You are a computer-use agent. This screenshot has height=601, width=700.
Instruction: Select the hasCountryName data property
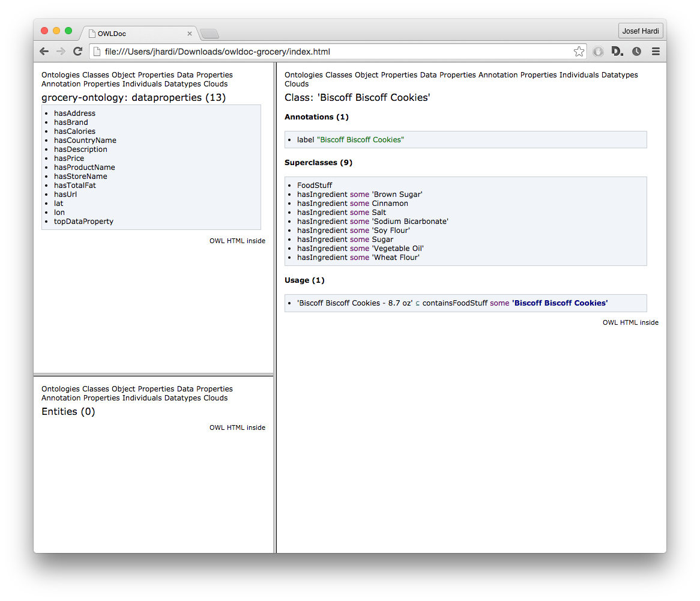click(x=85, y=140)
